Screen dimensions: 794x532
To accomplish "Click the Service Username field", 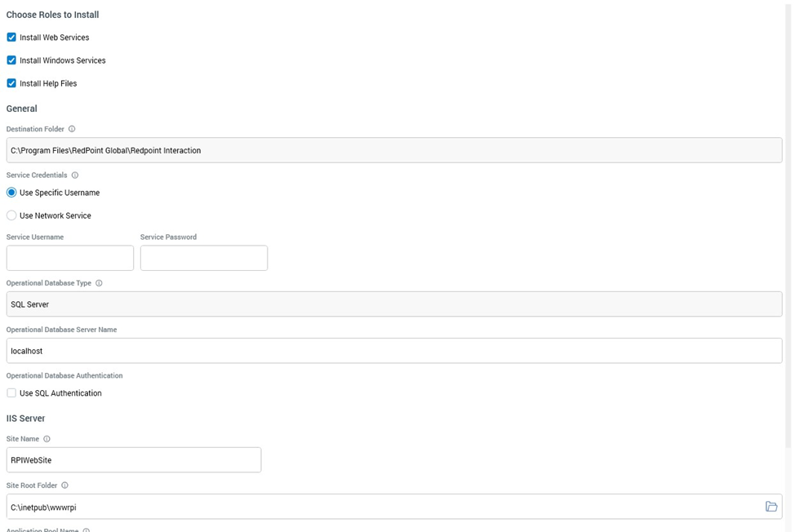I will [x=70, y=258].
